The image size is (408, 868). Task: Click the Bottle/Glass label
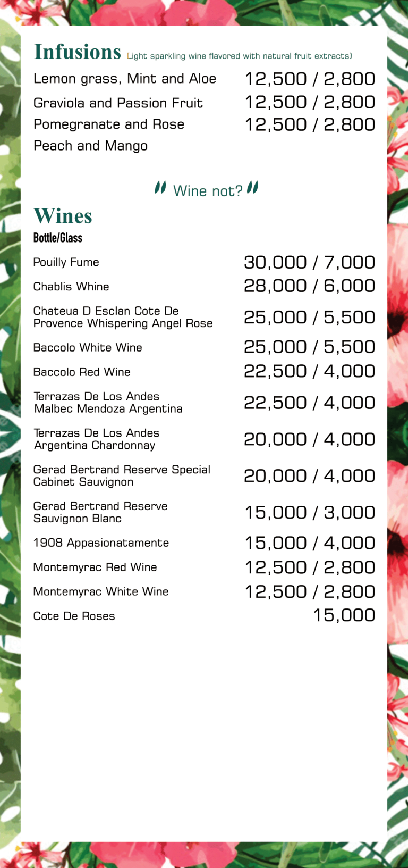(x=58, y=238)
